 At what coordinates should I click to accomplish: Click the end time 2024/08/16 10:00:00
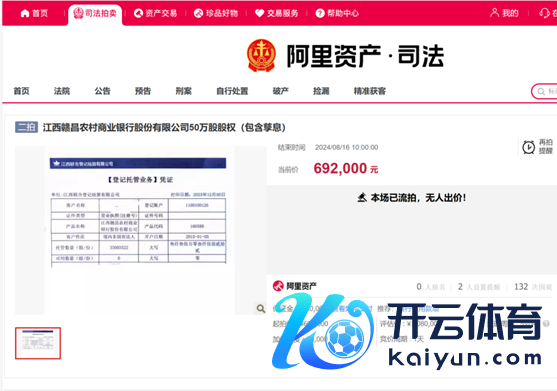click(346, 147)
